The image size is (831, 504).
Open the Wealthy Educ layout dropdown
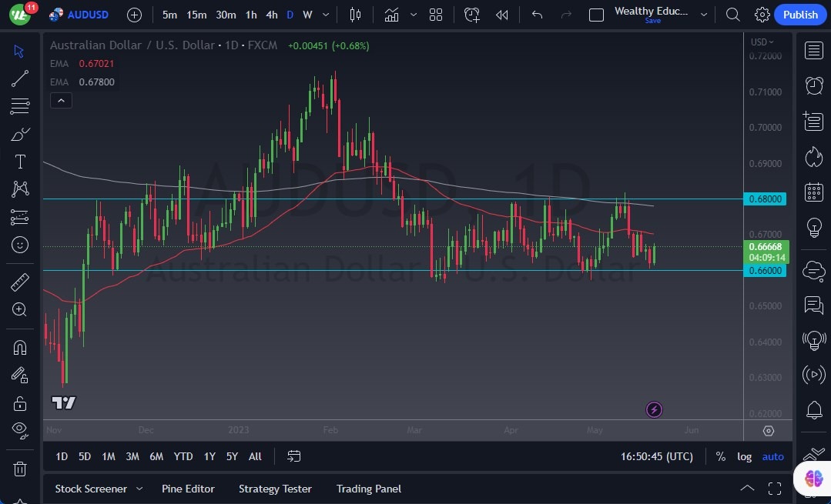(703, 14)
